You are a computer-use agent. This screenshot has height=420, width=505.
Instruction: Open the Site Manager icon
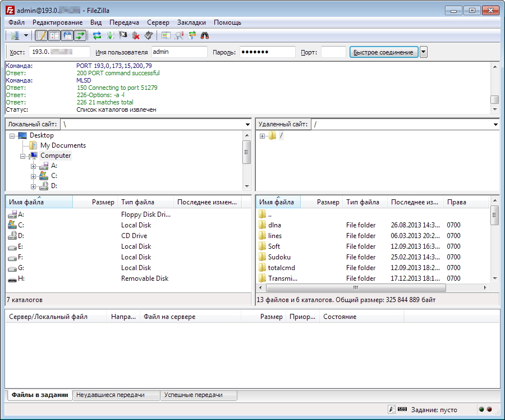click(x=15, y=35)
